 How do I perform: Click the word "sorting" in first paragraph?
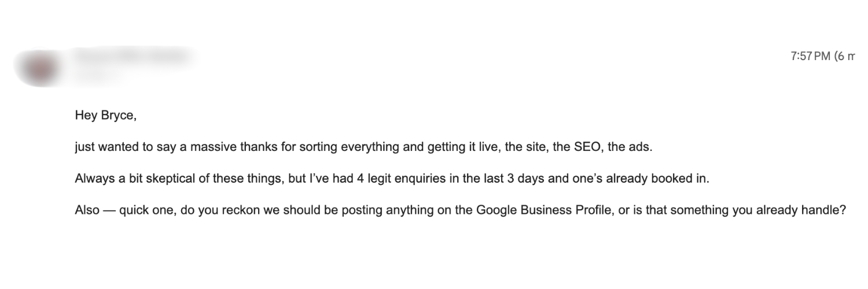click(319, 147)
